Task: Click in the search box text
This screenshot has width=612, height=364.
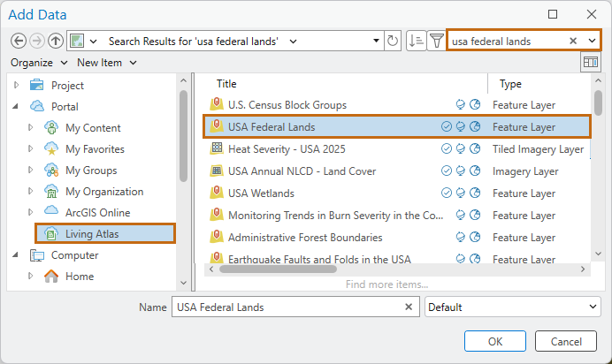Action: pos(491,41)
